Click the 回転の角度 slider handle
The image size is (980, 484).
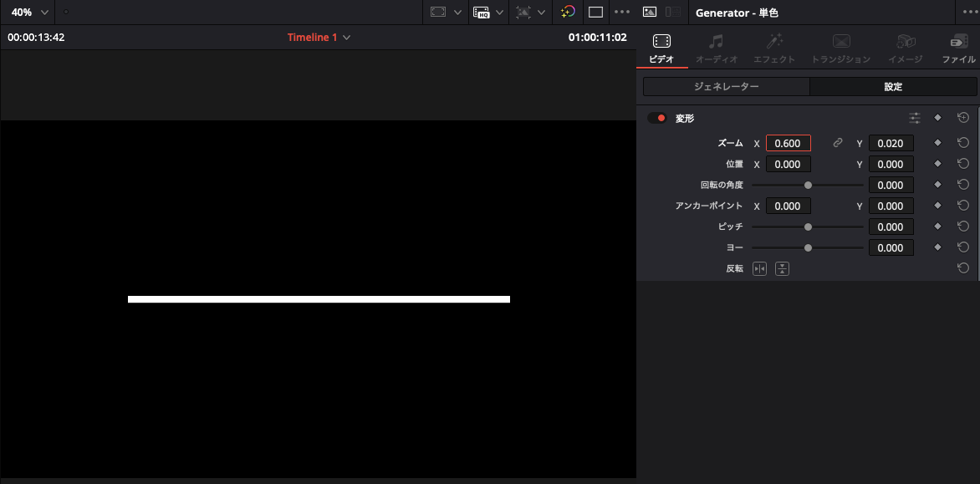[x=808, y=185]
